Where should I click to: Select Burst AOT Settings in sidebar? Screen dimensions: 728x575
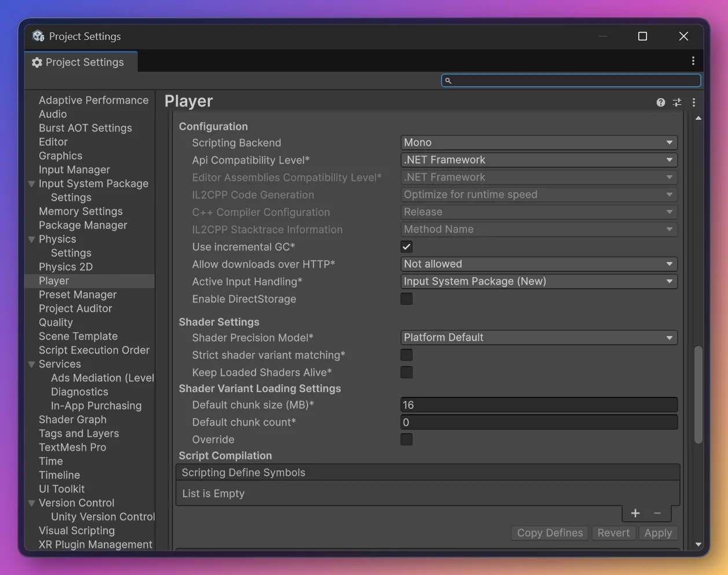pos(85,128)
